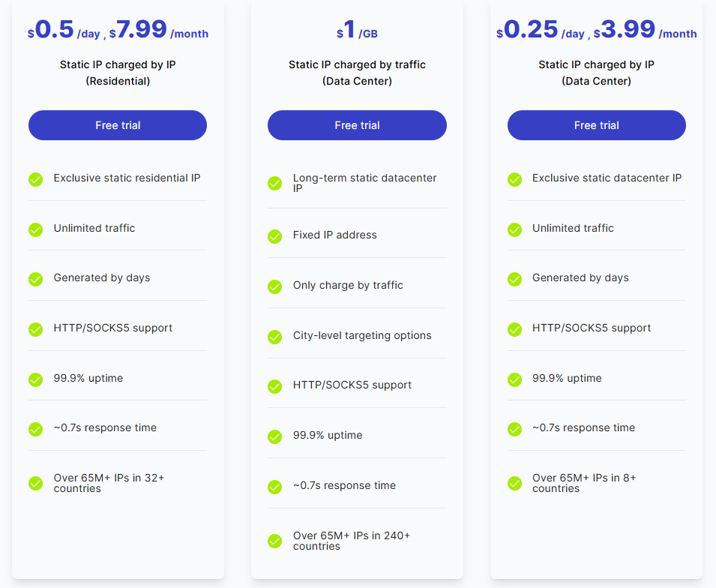Select Free trial on the $3.99/month plan
The width and height of the screenshot is (716, 588).
click(596, 125)
